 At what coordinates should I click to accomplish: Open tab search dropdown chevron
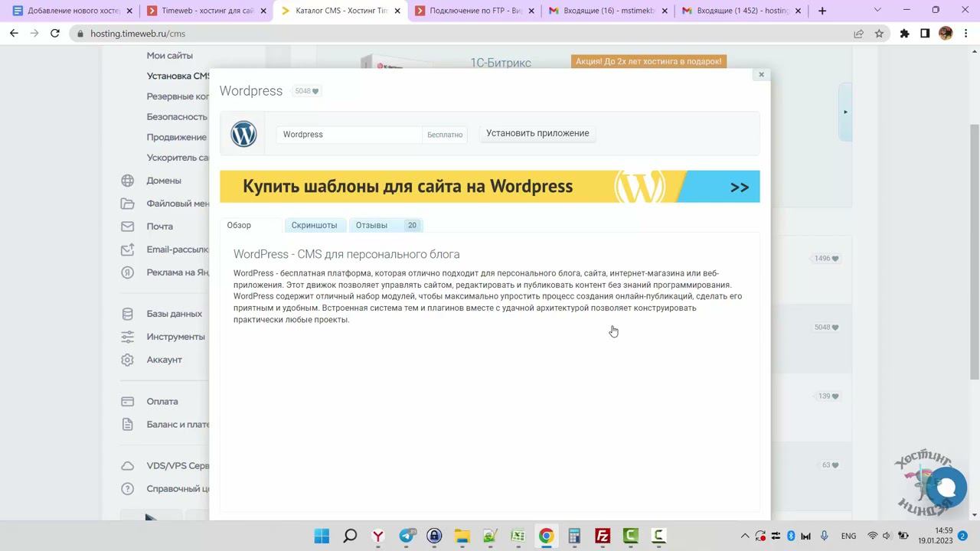pos(877,11)
